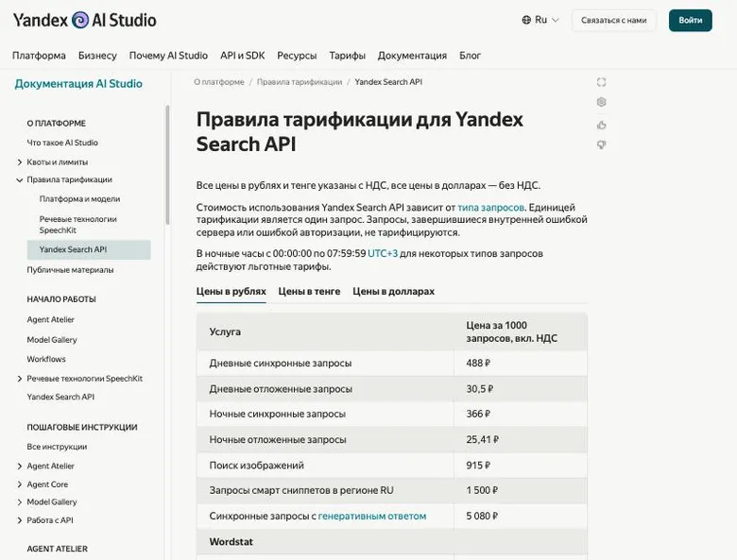Click the 366 ₽ price cell

point(521,414)
